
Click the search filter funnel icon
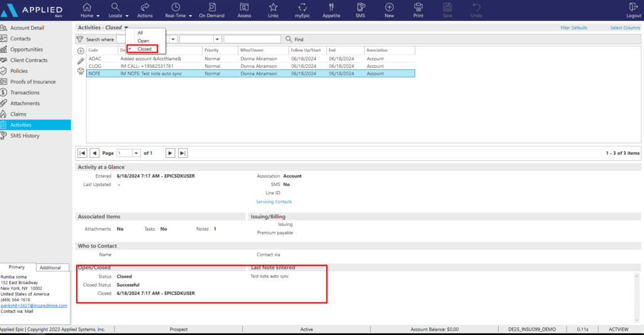(80, 39)
